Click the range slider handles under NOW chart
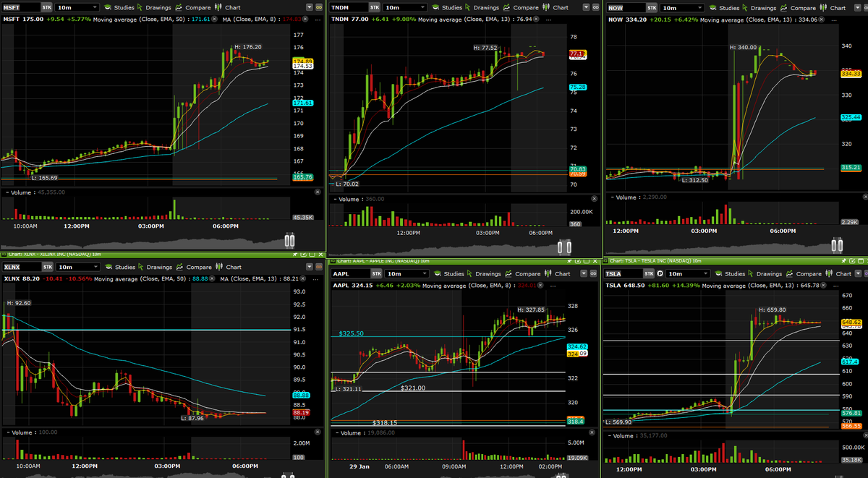 (835, 245)
